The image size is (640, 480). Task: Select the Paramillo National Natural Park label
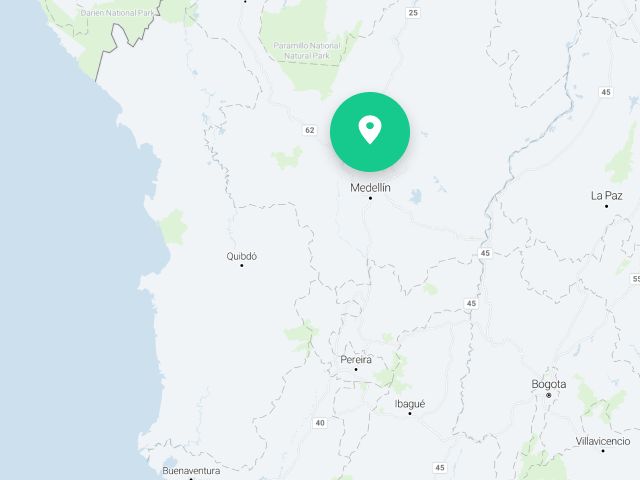307,51
